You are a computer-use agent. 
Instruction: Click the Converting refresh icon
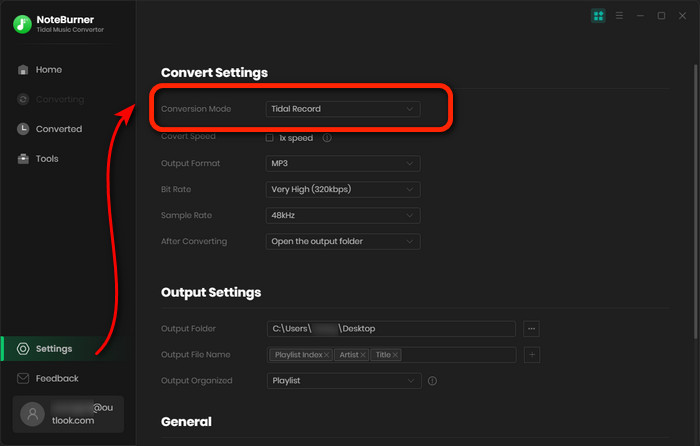click(x=23, y=99)
